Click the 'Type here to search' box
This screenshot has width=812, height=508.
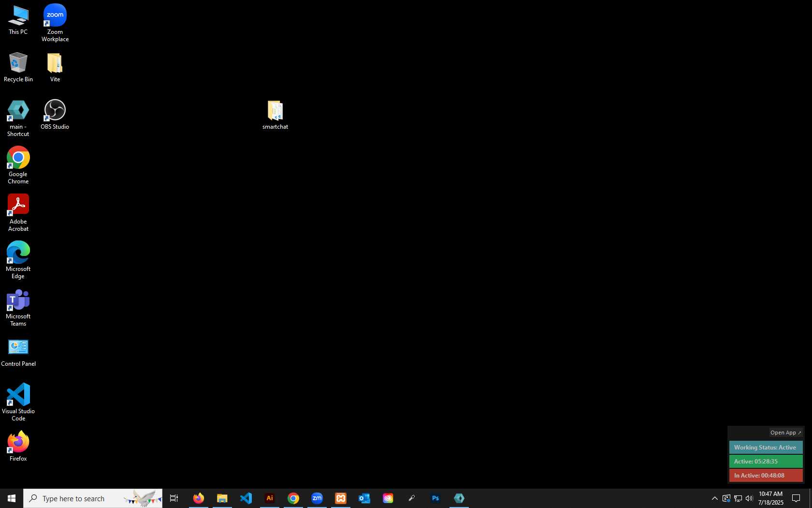point(93,498)
